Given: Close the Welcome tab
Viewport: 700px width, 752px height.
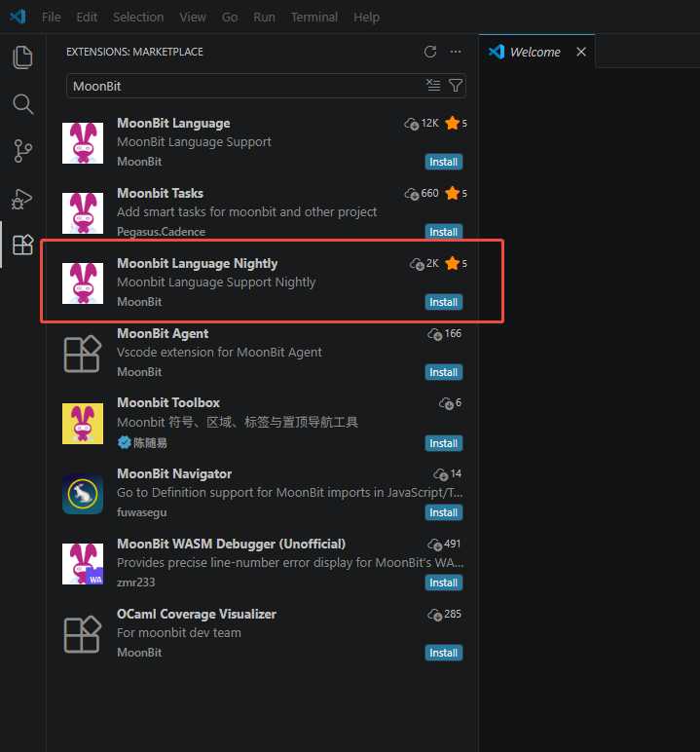Looking at the screenshot, I should [581, 52].
